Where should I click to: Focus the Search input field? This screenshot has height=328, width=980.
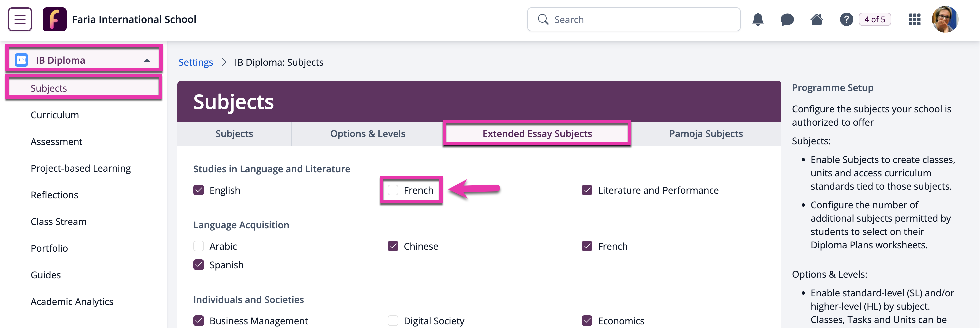(633, 19)
